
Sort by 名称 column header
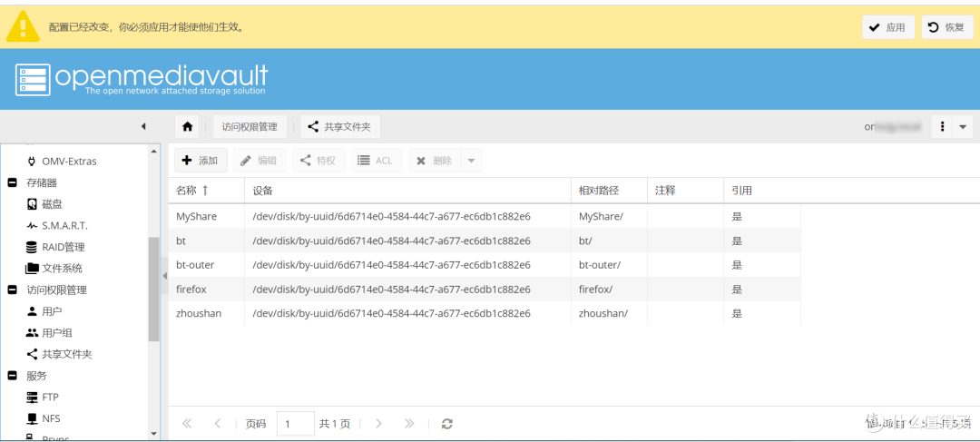click(206, 191)
